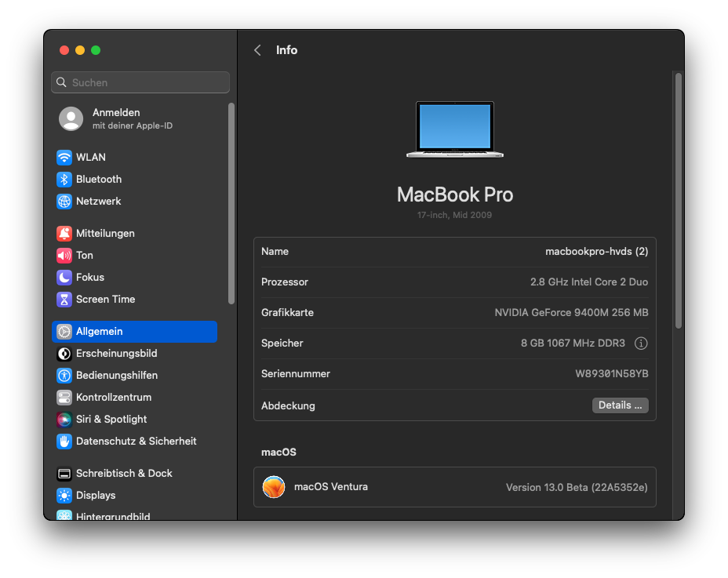Viewport: 728px width, 578px height.
Task: Click the 8 GB 1067 MHz DDR3 value
Action: pos(573,343)
